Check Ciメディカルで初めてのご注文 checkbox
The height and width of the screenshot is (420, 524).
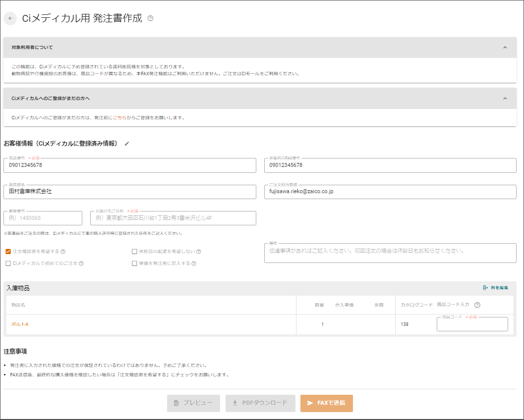pos(8,263)
